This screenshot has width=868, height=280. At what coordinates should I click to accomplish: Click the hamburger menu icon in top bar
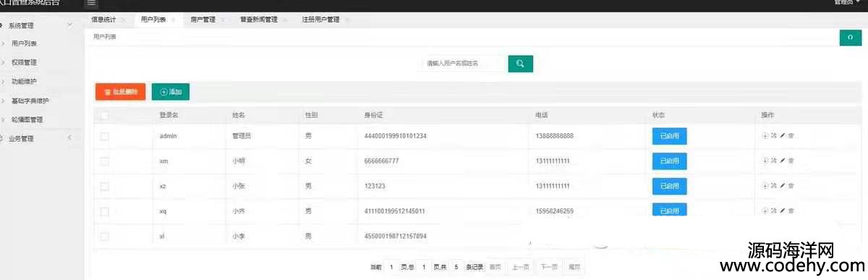tap(92, 3)
